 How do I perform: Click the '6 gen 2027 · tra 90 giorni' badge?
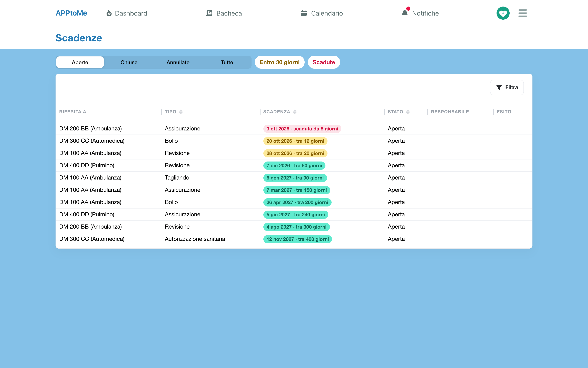coord(295,178)
